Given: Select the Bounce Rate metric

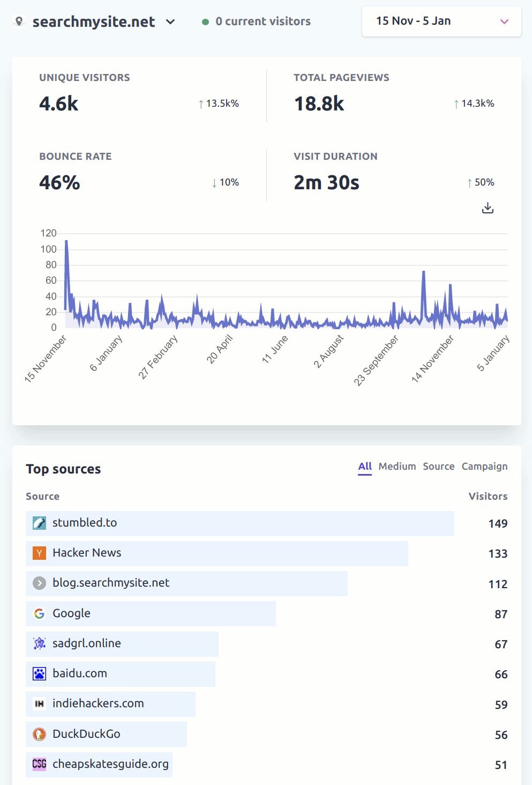Looking at the screenshot, I should pos(139,174).
